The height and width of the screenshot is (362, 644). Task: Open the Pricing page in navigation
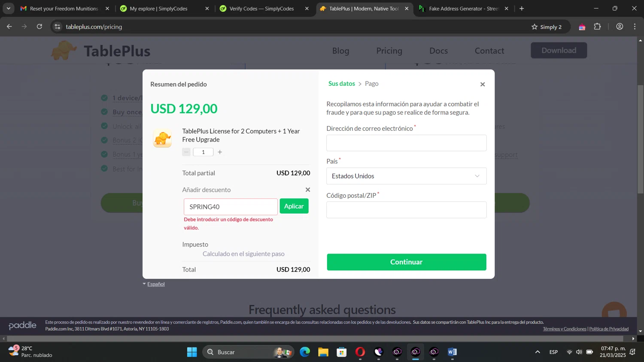pos(389,51)
